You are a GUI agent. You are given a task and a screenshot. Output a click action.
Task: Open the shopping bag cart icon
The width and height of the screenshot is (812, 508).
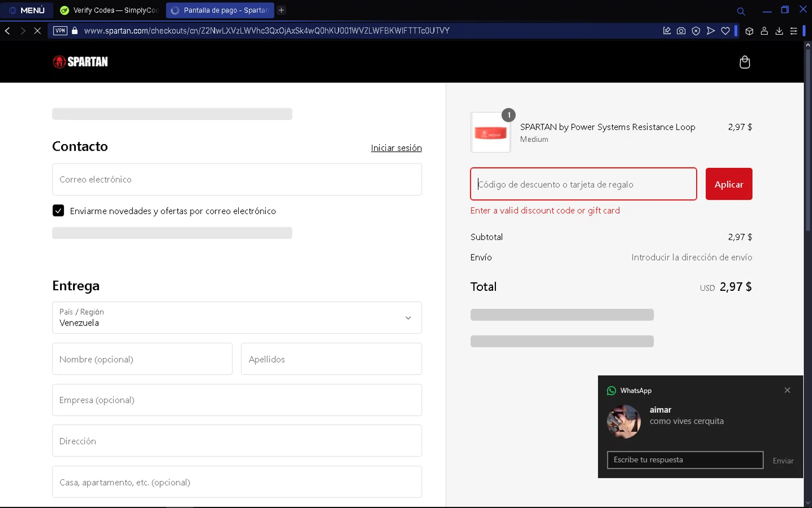[x=744, y=62]
